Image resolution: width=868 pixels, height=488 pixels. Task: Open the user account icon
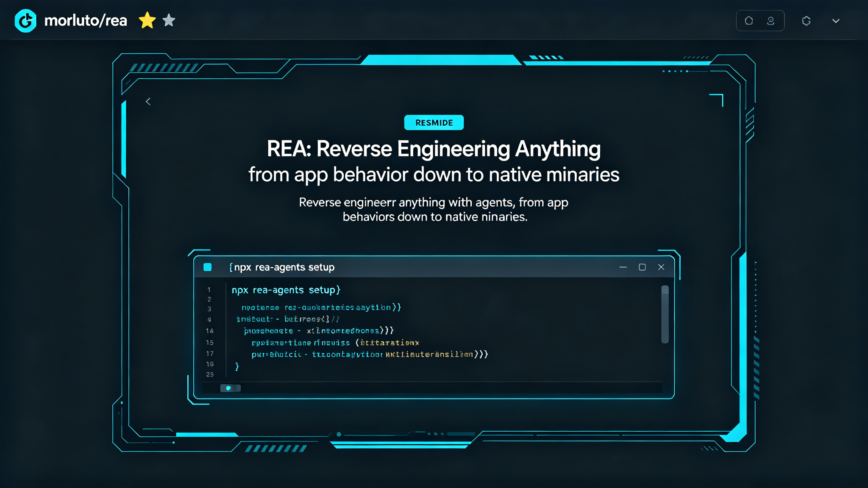pyautogui.click(x=771, y=21)
